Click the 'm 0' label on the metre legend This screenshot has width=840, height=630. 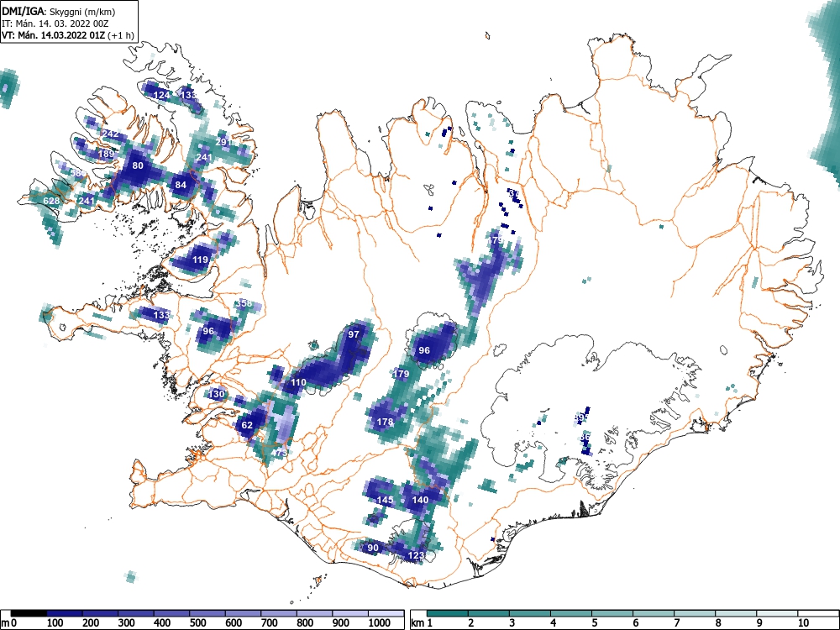[9, 623]
